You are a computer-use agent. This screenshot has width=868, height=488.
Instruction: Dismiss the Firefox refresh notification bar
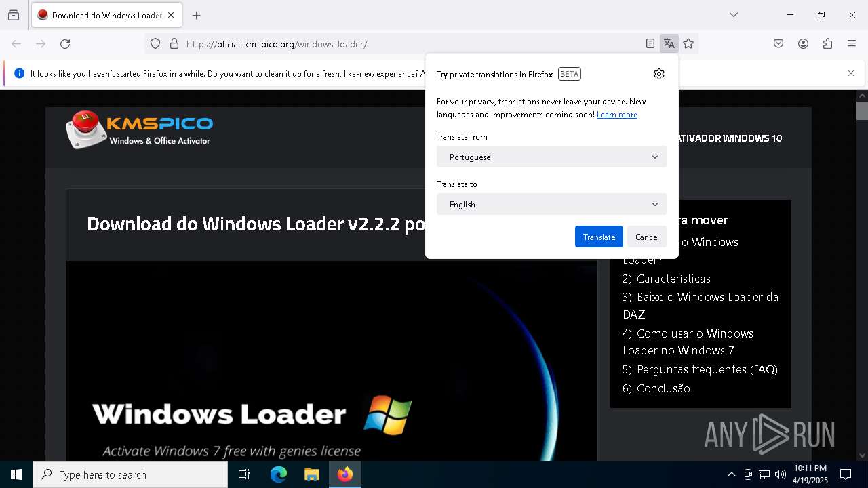pos(851,73)
